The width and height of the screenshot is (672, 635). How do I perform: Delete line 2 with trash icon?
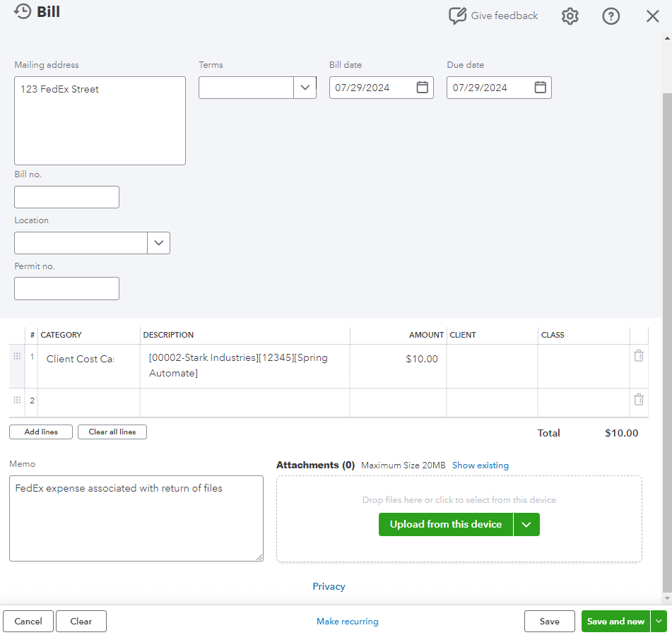pyautogui.click(x=639, y=400)
